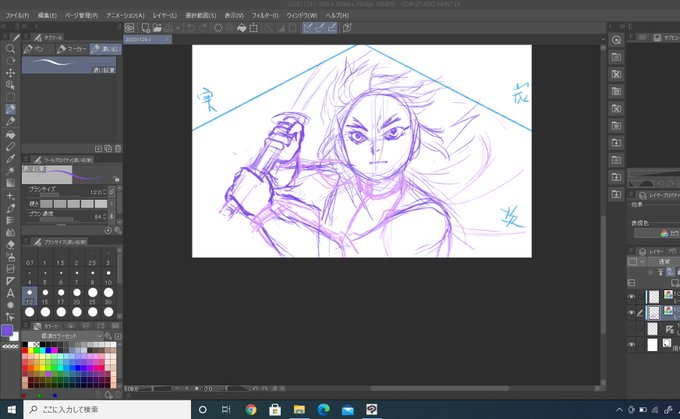The height and width of the screenshot is (419, 680).
Task: Click the Redo arrow in command bar
Action: (x=203, y=28)
